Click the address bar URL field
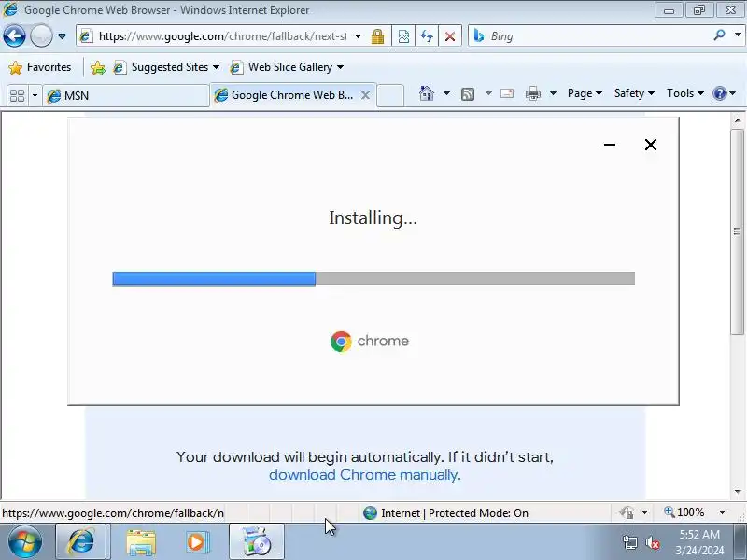Image resolution: width=747 pixels, height=560 pixels. 222,36
